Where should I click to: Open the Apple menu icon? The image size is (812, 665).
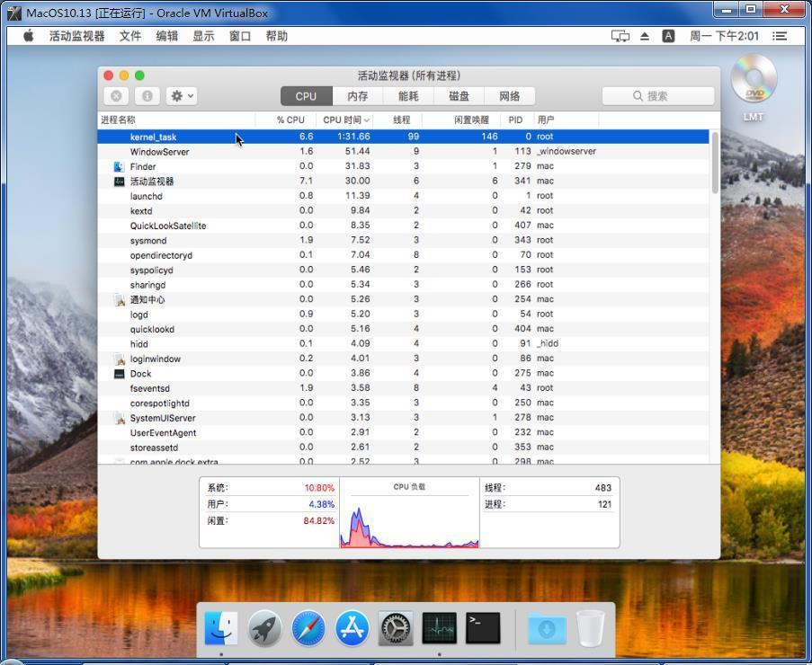pyautogui.click(x=29, y=36)
